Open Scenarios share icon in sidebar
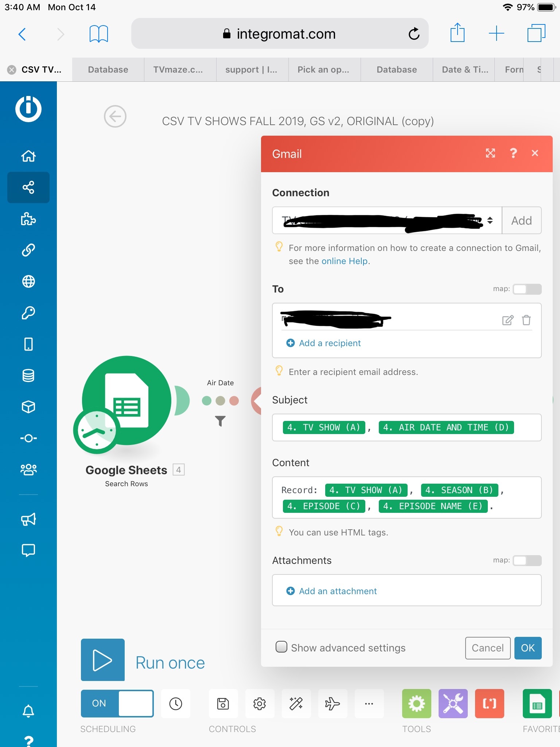Screen dimensions: 560x747 point(28,187)
